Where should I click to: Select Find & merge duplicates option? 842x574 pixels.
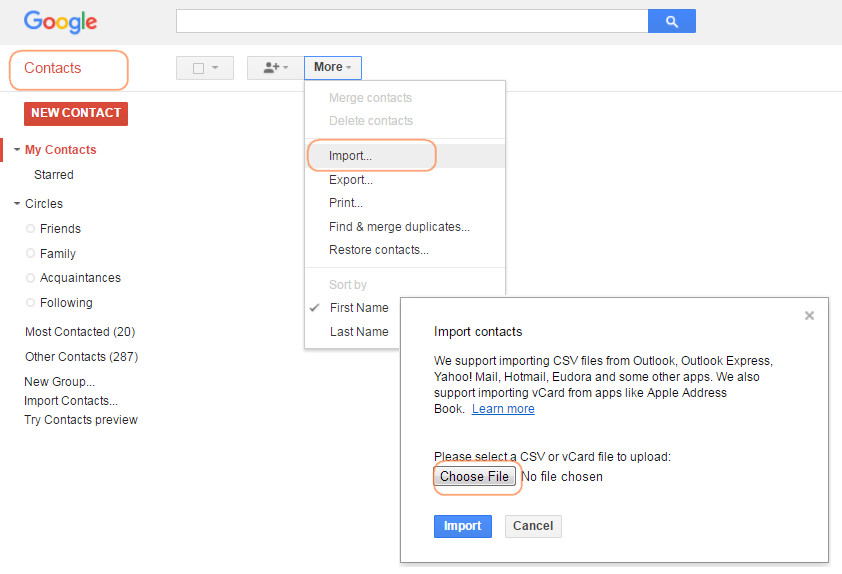[399, 227]
